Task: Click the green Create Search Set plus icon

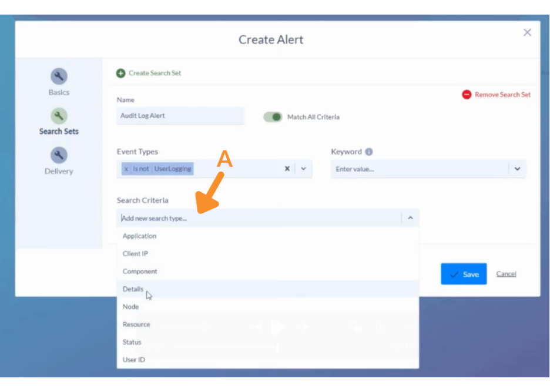Action: tap(120, 73)
